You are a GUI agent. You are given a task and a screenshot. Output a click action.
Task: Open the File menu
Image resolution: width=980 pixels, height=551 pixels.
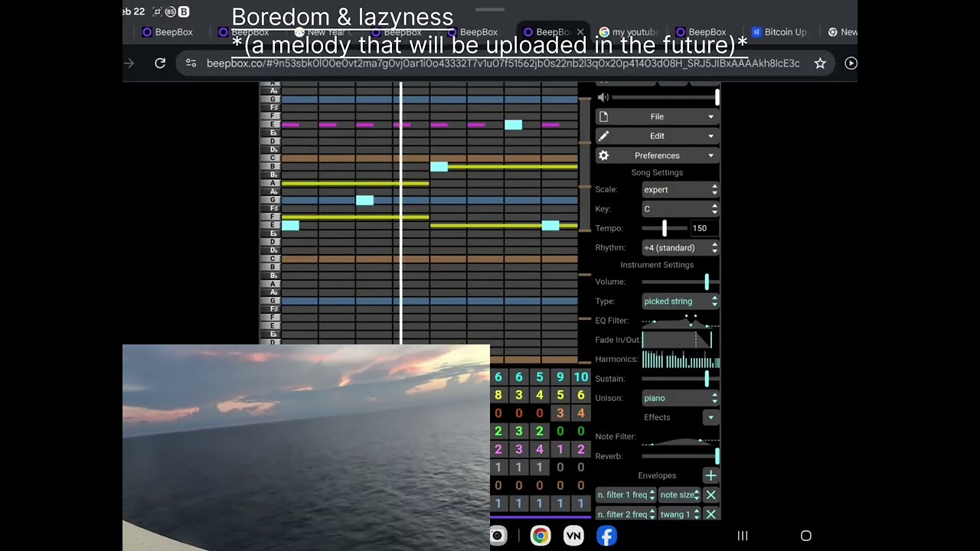[657, 116]
